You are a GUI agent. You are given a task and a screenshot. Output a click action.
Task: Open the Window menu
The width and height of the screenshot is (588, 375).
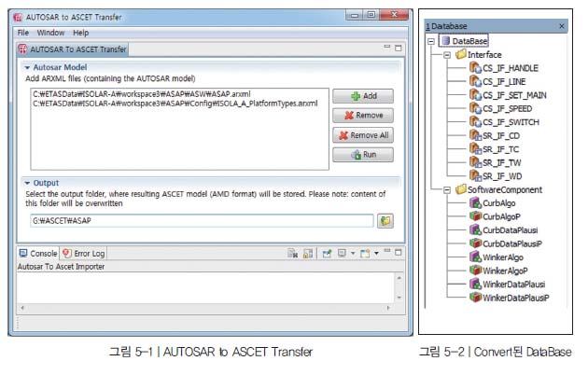(50, 33)
